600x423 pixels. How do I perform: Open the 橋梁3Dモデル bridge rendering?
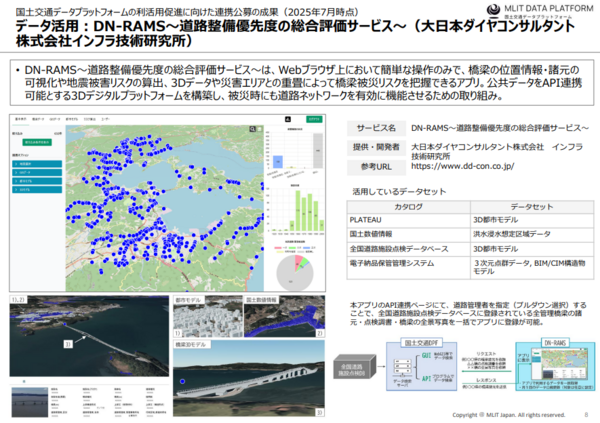(x=249, y=378)
